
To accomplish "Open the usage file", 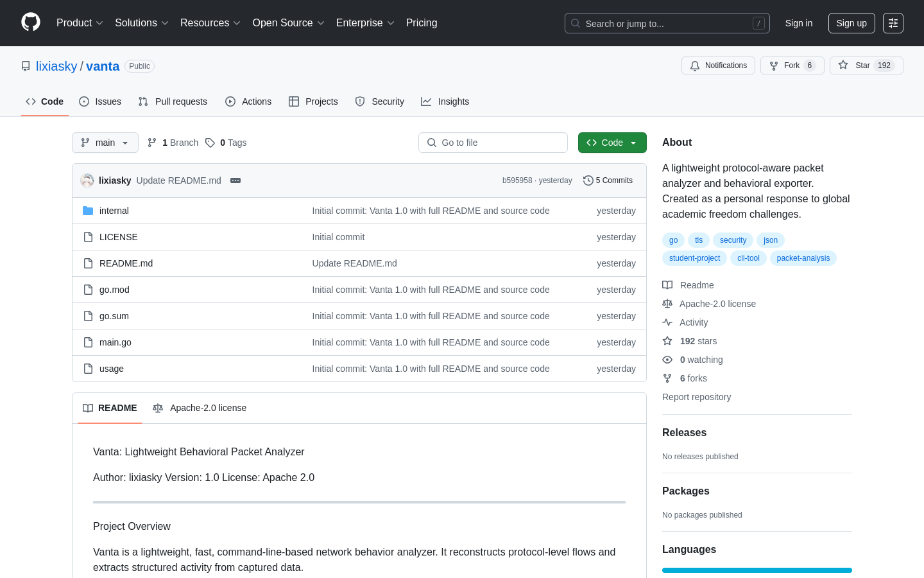I will pyautogui.click(x=112, y=369).
